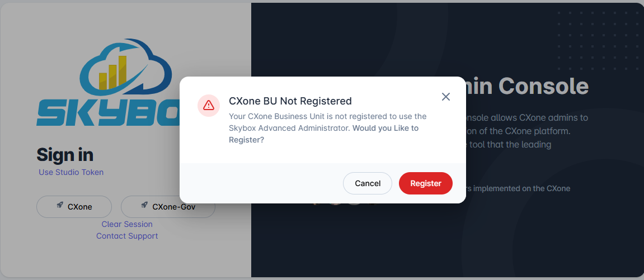The image size is (644, 280).
Task: Click the "CXone BU Not Registered" dialog title
Action: [290, 101]
